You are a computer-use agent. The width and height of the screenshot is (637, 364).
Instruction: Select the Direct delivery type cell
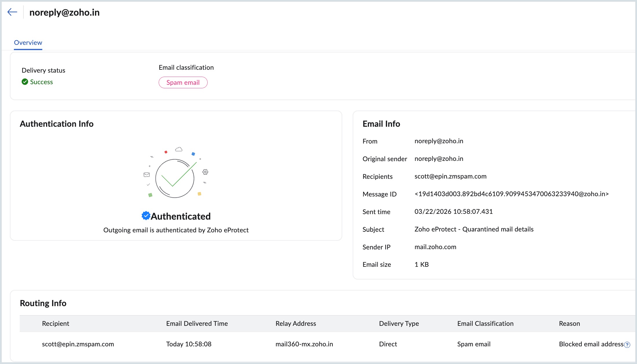388,344
